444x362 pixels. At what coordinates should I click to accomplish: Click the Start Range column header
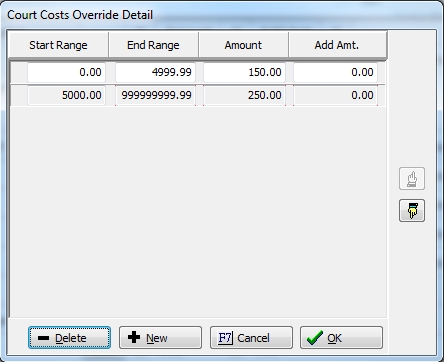click(x=58, y=45)
